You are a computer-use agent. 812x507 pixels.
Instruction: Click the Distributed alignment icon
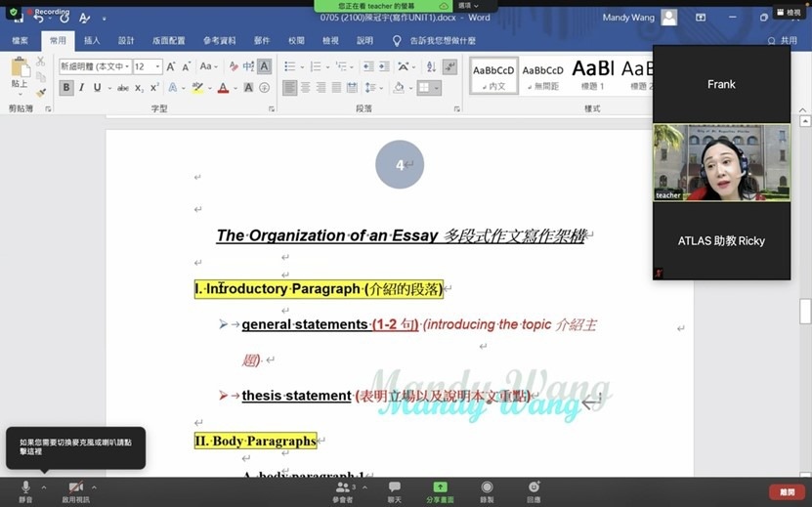click(x=352, y=88)
